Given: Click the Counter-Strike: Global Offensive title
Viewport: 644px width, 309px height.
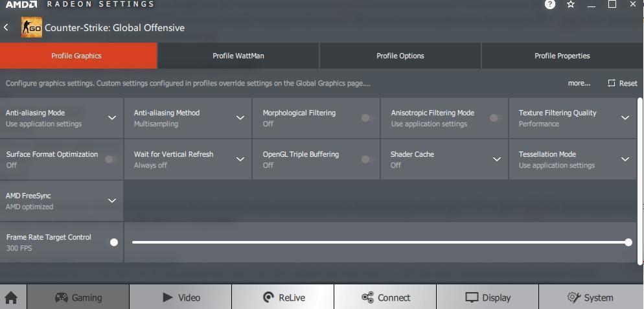Looking at the screenshot, I should pyautogui.click(x=115, y=28).
